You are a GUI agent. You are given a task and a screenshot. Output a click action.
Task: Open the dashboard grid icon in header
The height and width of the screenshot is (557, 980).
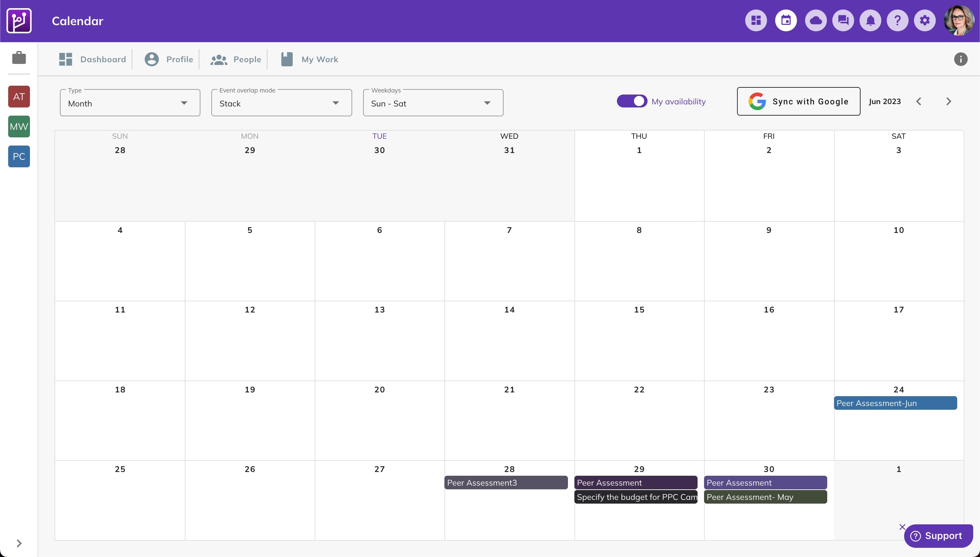[756, 21]
